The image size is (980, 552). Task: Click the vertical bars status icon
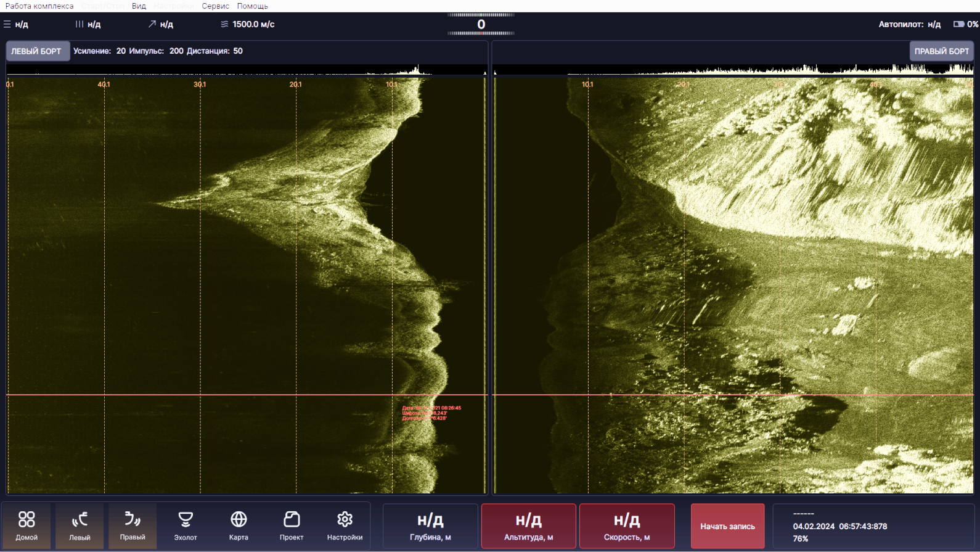(80, 25)
